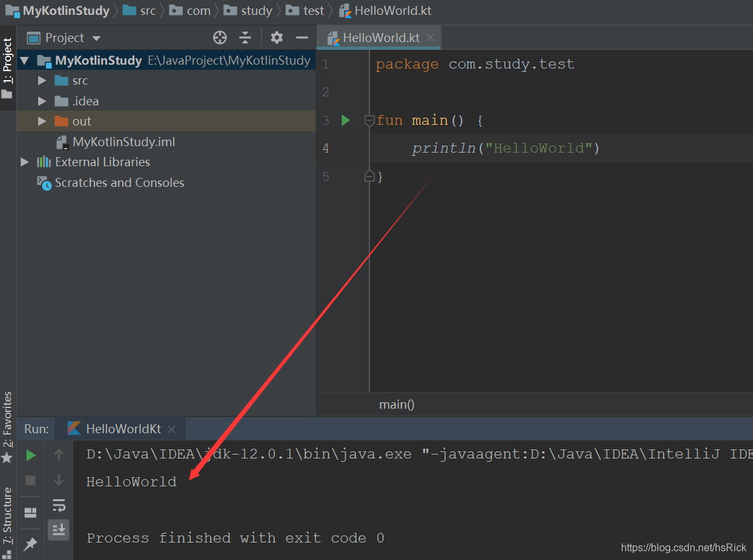Hide the Project panel with minus icon
The image size is (753, 560).
tap(302, 38)
